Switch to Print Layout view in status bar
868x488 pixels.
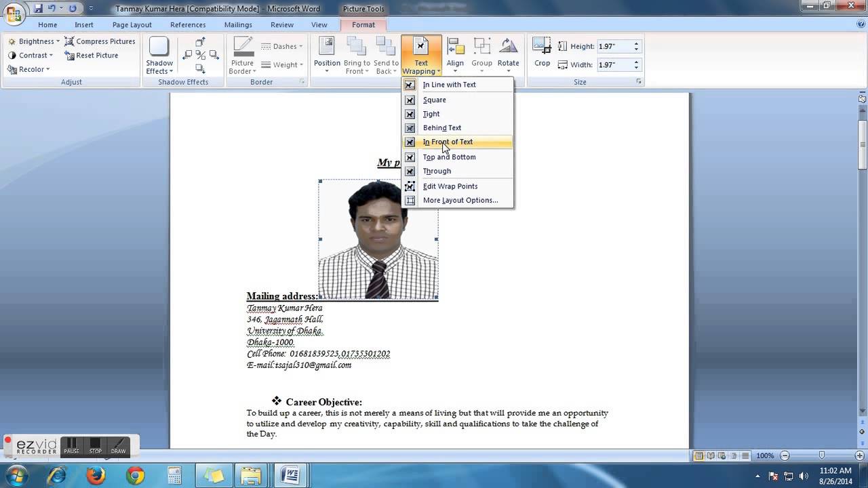(x=699, y=456)
